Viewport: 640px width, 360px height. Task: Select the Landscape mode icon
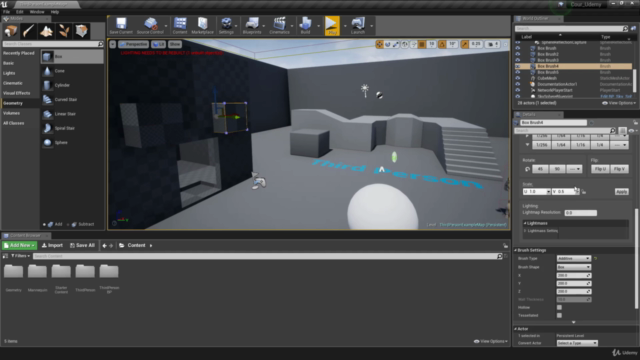[x=46, y=31]
